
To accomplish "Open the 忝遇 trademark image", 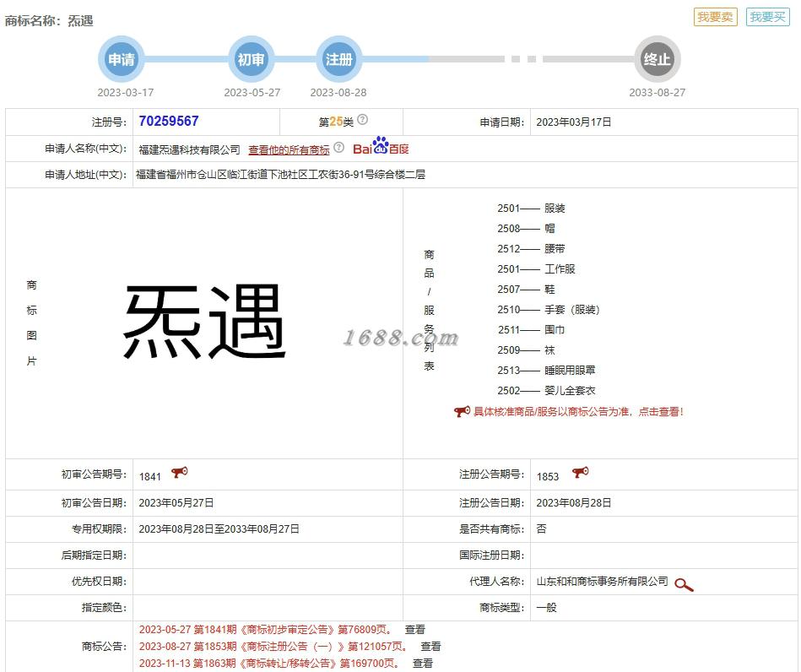I will coord(204,321).
